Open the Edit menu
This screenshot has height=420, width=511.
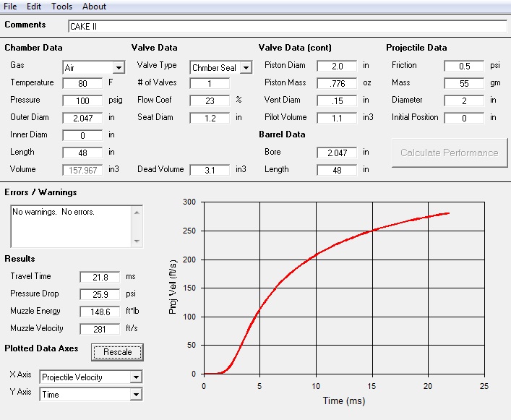[x=34, y=7]
